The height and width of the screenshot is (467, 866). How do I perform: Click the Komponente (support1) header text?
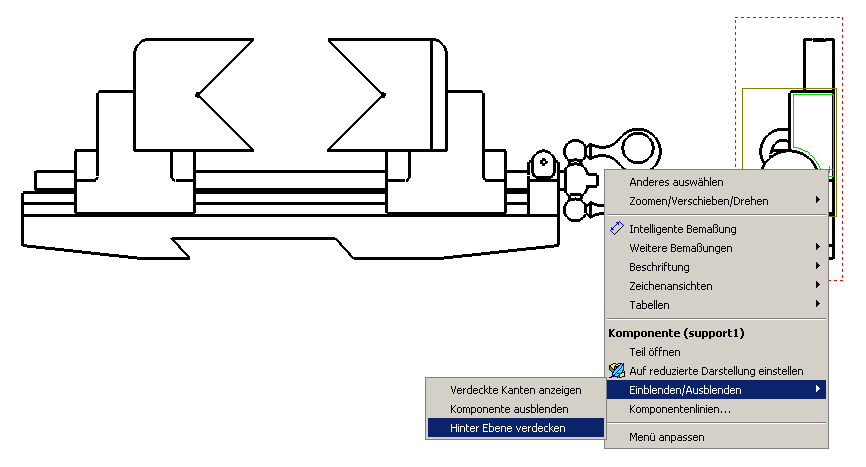(x=676, y=333)
